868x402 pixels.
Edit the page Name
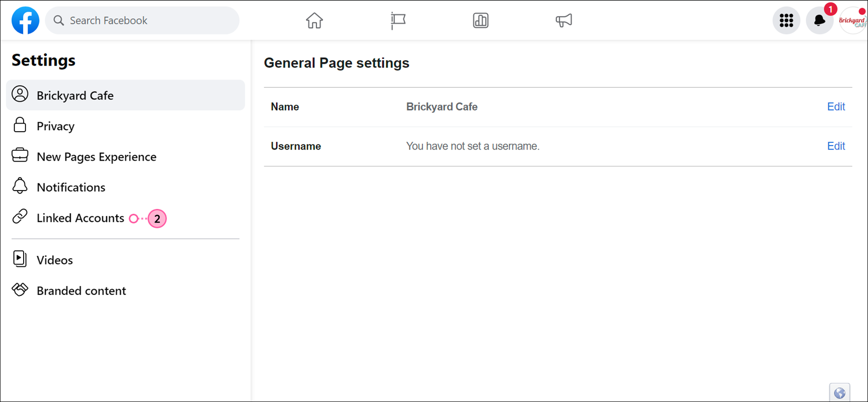pos(836,107)
